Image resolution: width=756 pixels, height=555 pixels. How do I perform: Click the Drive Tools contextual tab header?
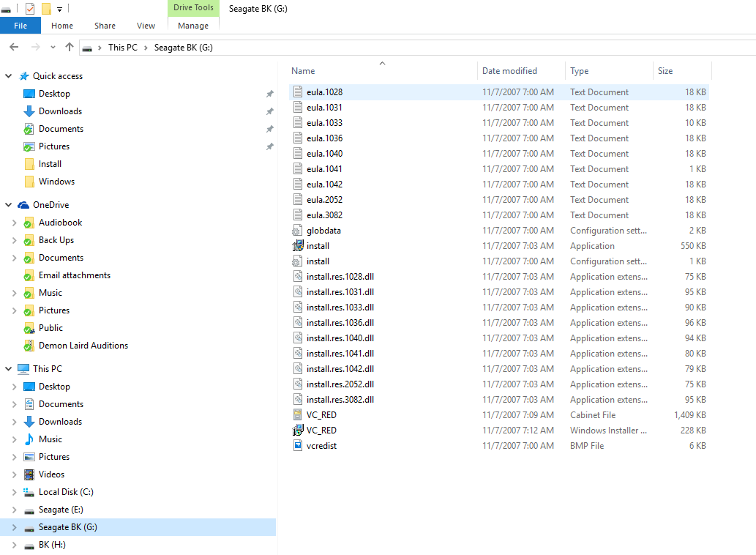(x=193, y=8)
